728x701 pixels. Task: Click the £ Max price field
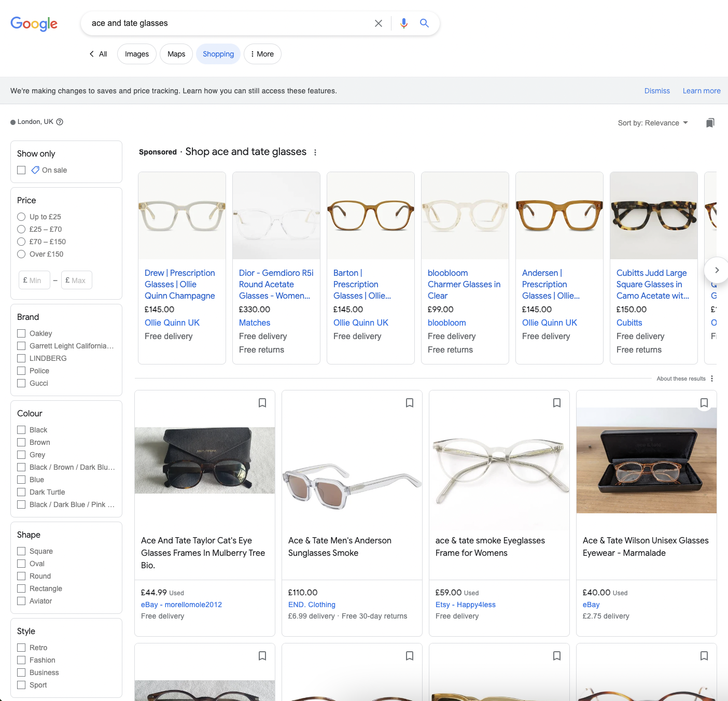click(x=77, y=280)
